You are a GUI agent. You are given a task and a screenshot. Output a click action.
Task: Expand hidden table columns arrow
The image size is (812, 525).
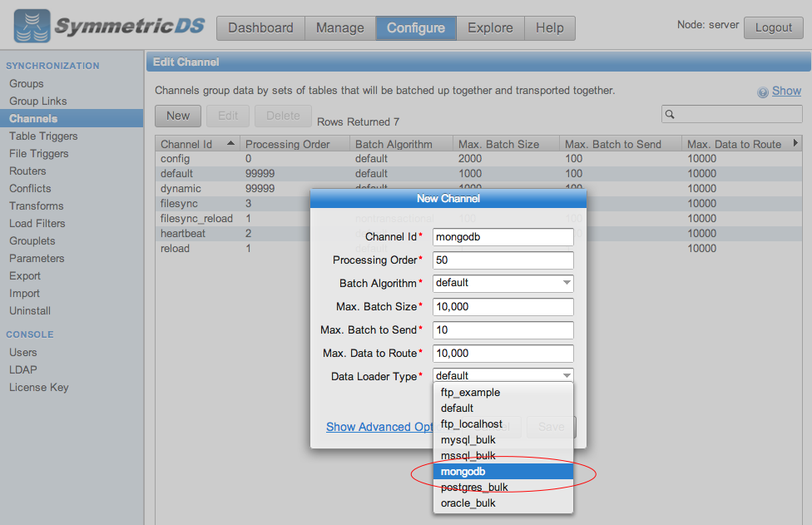tap(795, 143)
